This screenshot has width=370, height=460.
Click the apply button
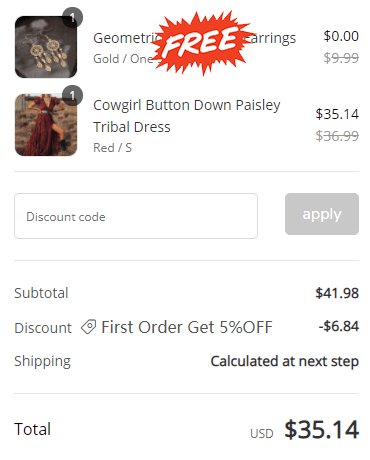322,214
